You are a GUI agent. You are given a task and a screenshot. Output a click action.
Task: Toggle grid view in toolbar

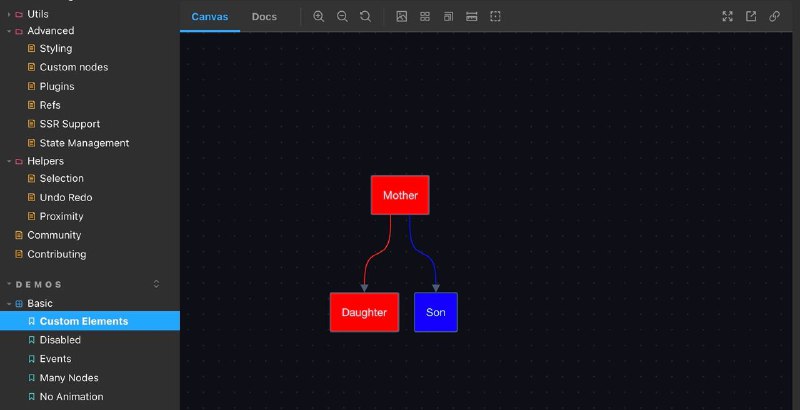tap(425, 16)
